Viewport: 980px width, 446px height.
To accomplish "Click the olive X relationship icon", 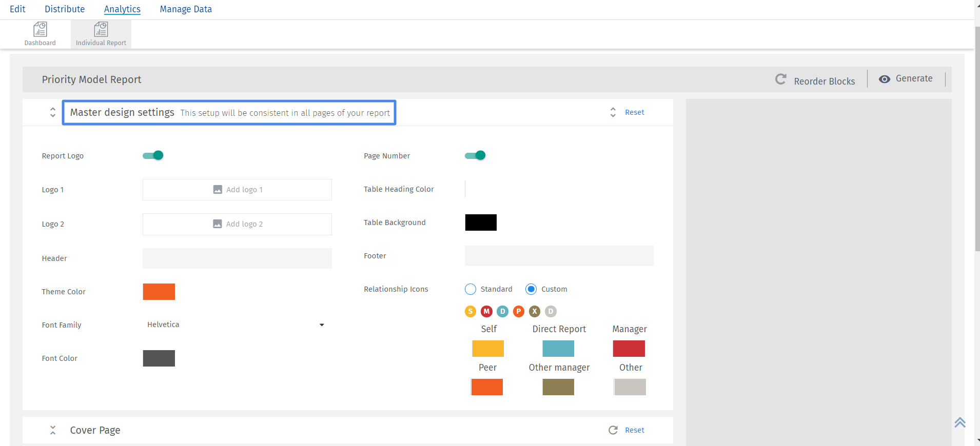I will (x=535, y=311).
